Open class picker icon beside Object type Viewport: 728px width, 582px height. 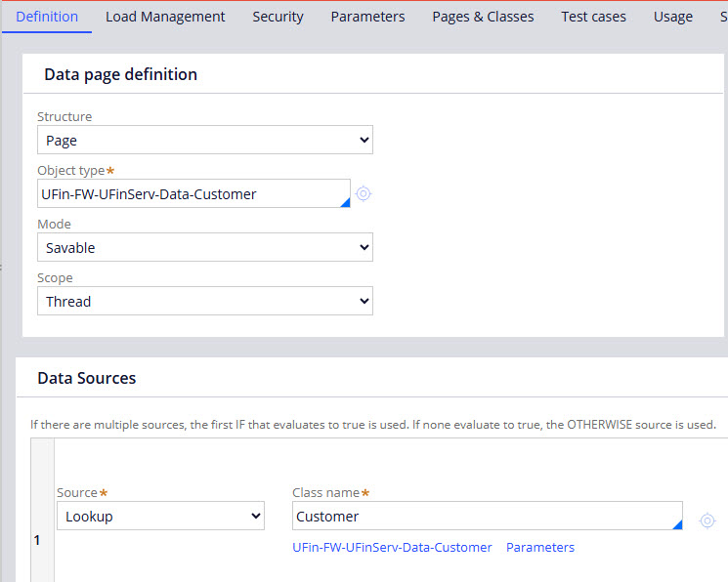(x=364, y=193)
